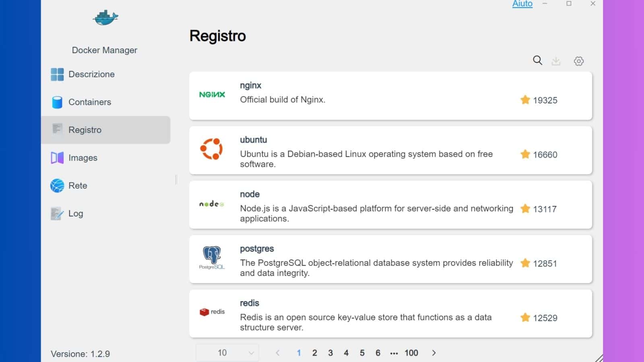This screenshot has width=644, height=362.
Task: Click the postgres star count 12851
Action: pyautogui.click(x=545, y=263)
